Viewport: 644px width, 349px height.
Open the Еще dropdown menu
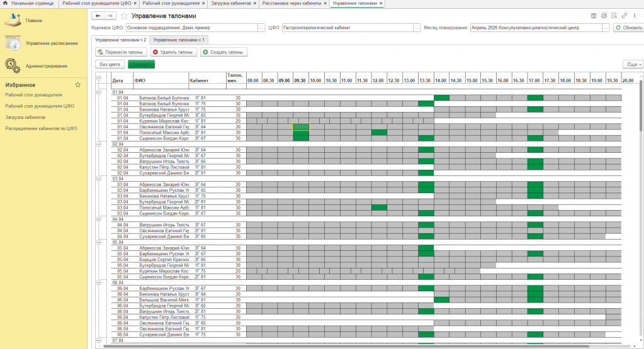pyautogui.click(x=631, y=64)
